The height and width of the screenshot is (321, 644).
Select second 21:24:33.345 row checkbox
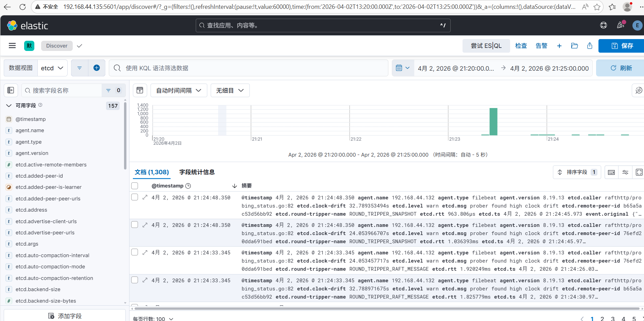pos(135,280)
